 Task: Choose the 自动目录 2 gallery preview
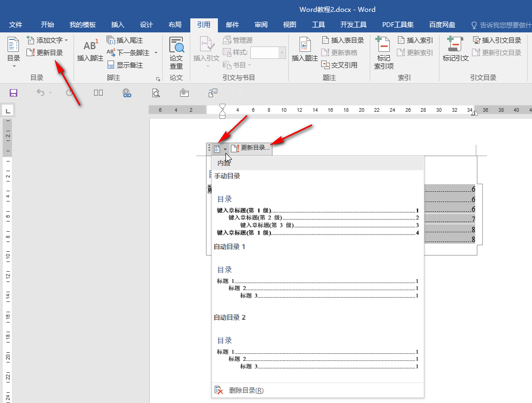[x=317, y=348]
